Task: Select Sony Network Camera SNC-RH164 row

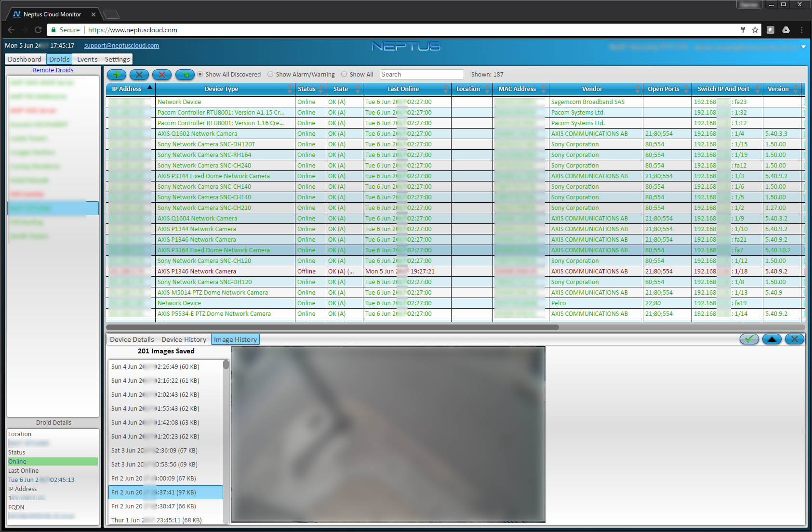Action: 455,155
